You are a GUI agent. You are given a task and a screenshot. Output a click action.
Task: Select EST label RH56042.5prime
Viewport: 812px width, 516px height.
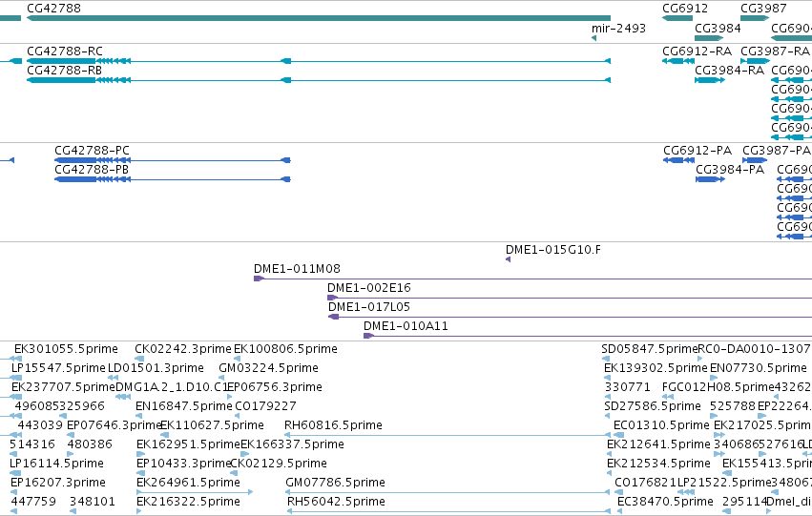coord(336,502)
